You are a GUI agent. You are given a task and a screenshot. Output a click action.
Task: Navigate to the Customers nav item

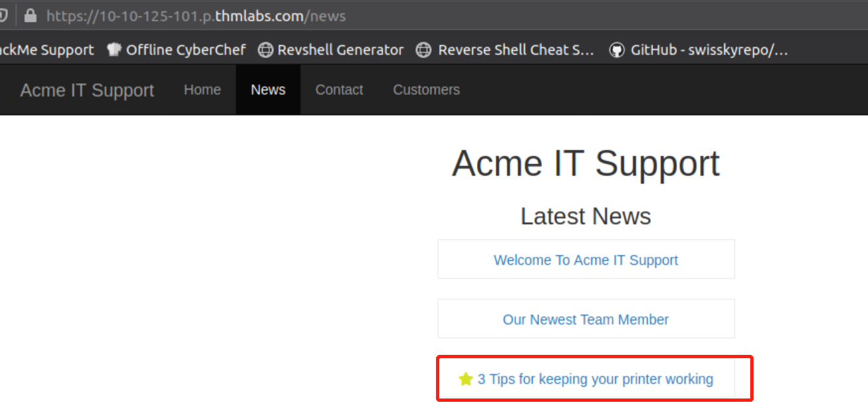click(x=426, y=90)
